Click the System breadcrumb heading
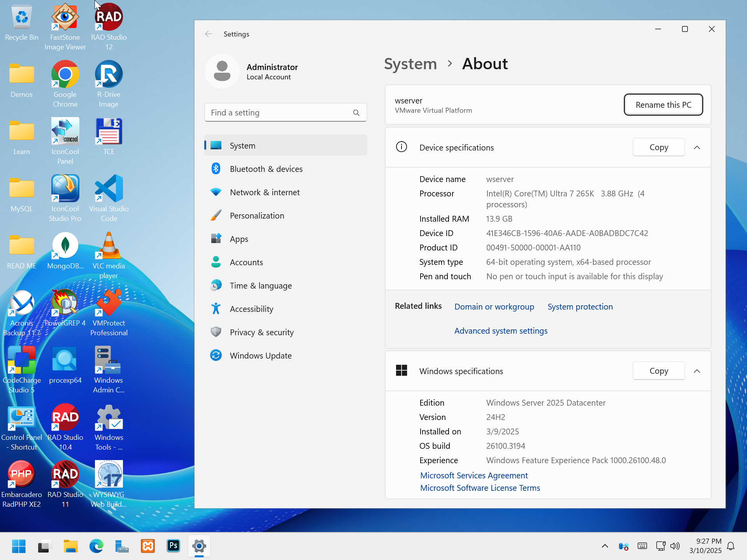The height and width of the screenshot is (560, 747). tap(410, 64)
